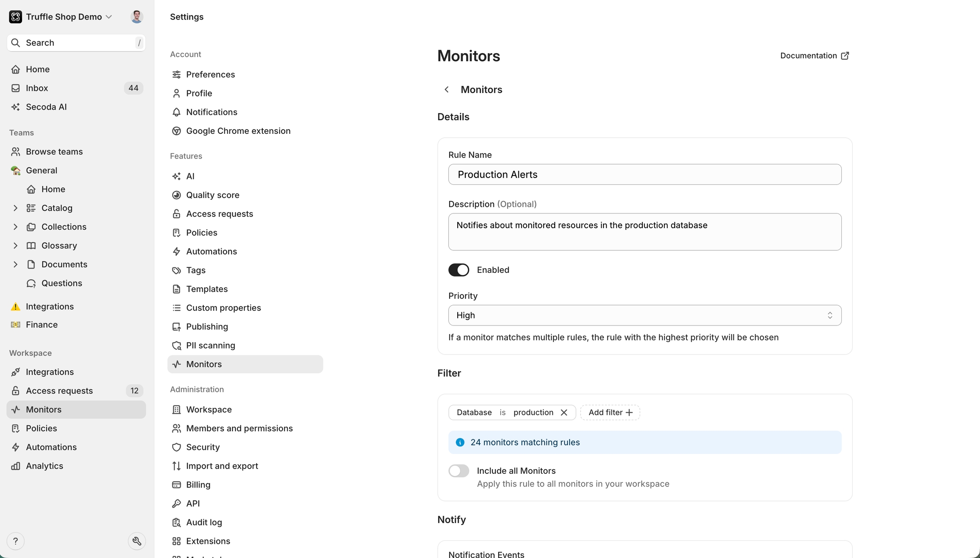980x558 pixels.
Task: Open PII scanning settings
Action: pyautogui.click(x=211, y=345)
